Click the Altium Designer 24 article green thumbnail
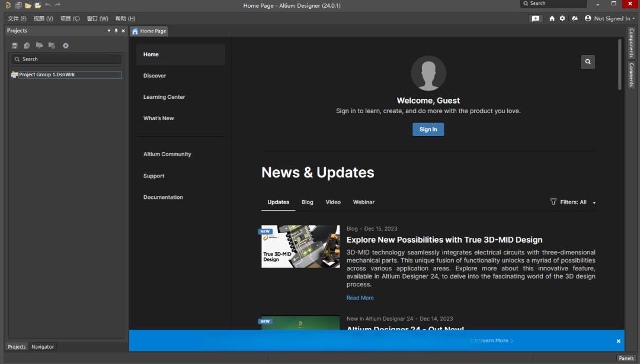The width and height of the screenshot is (640, 364). (300, 323)
